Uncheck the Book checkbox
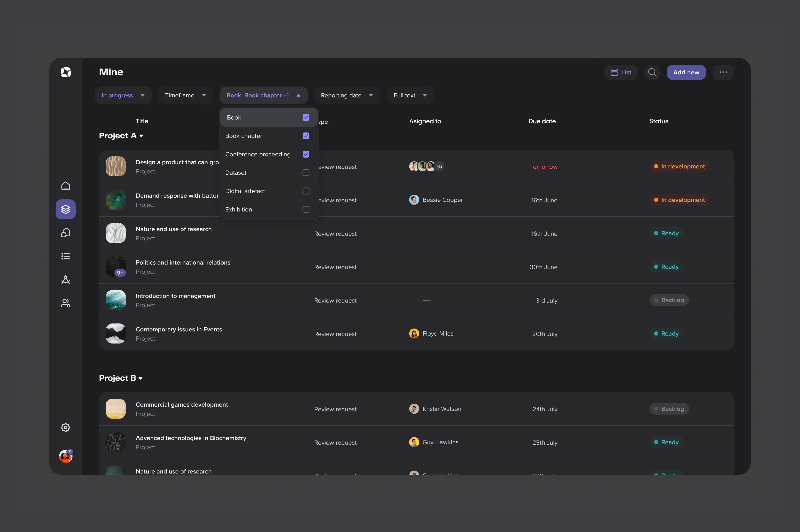This screenshot has width=800, height=532. point(306,117)
